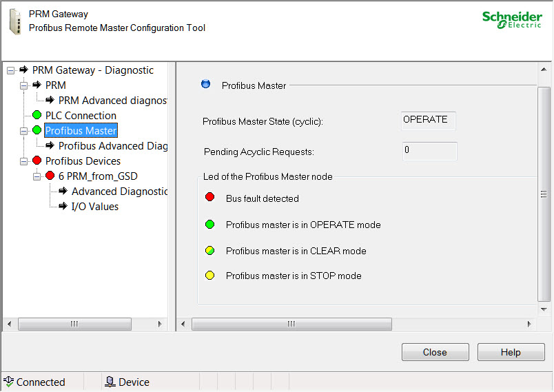Click "Device" status bar text
The image size is (554, 392).
coord(134,382)
